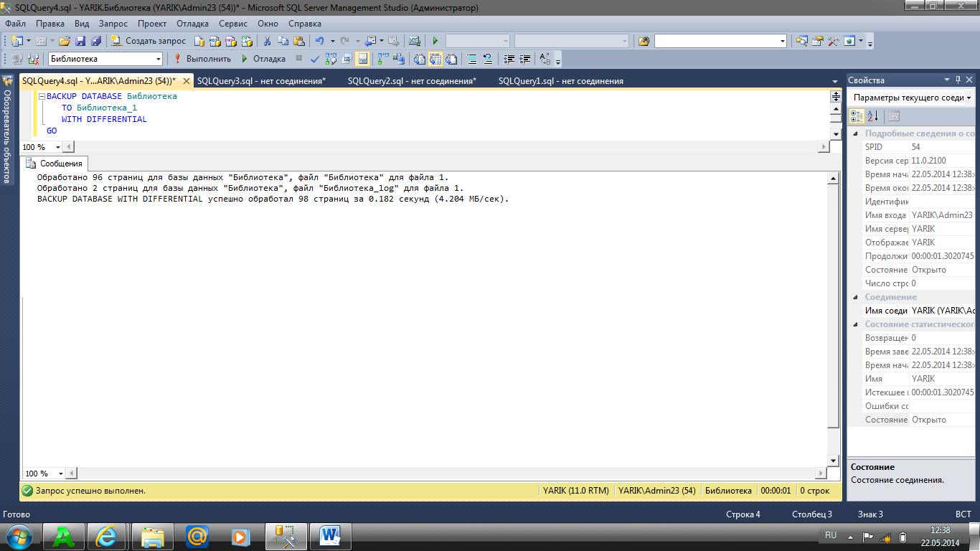Open the Database Engine query file icon
Image resolution: width=980 pixels, height=551 pixels.
[199, 41]
